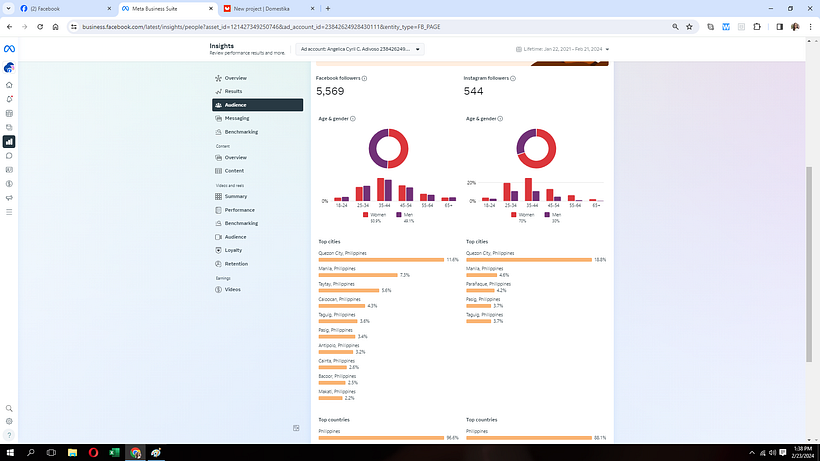The height and width of the screenshot is (461, 820).
Task: Click the Instagram Men legend purple swatch
Action: click(x=547, y=215)
